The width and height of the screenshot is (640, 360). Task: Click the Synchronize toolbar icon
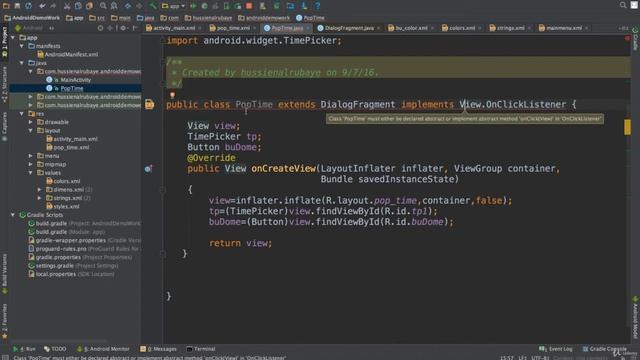coord(29,6)
